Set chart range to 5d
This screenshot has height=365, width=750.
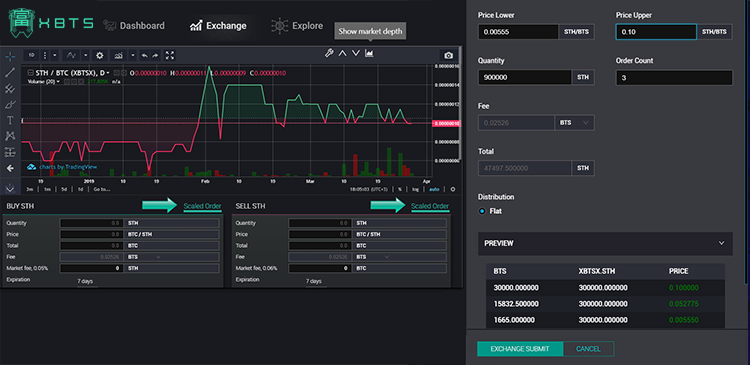point(64,189)
